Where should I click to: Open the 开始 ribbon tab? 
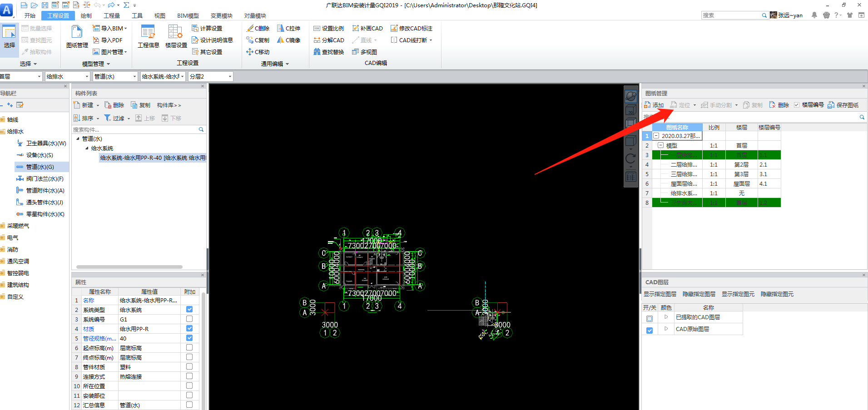[30, 15]
